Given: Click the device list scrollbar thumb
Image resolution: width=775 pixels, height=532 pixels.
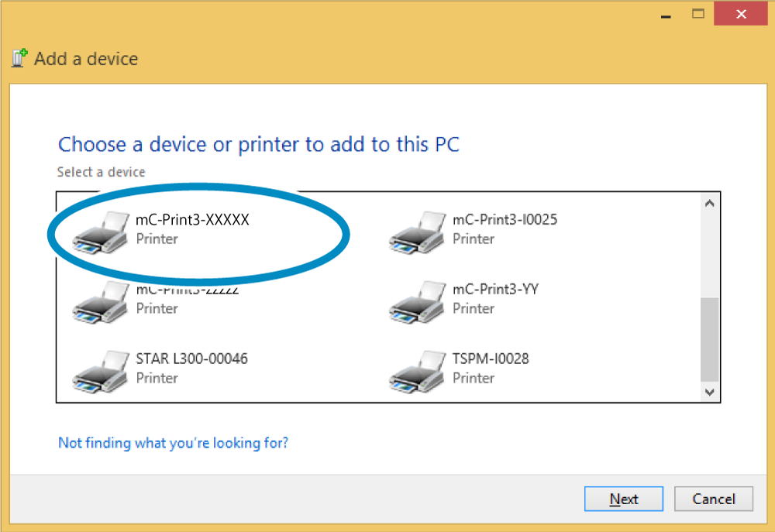Looking at the screenshot, I should tap(709, 339).
